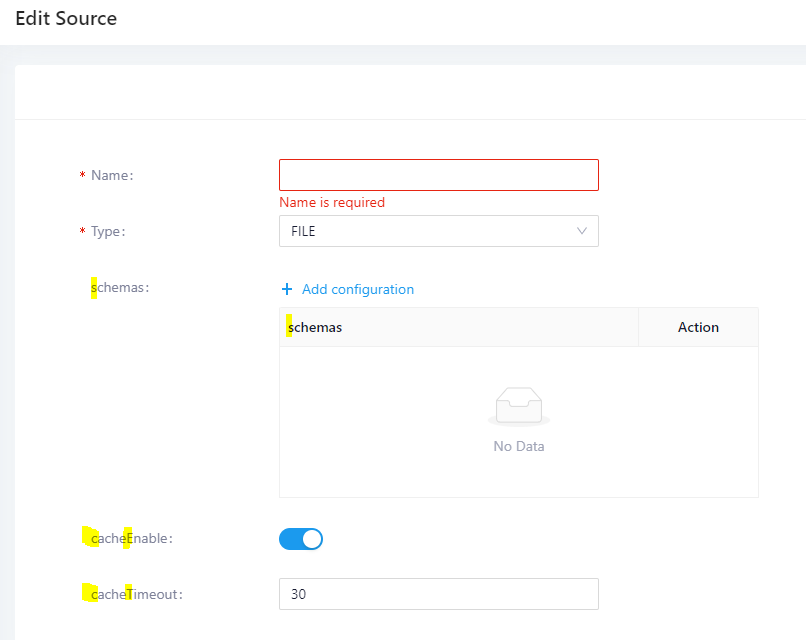This screenshot has height=640, width=806.
Task: Click the Add configuration link
Action: tap(355, 289)
